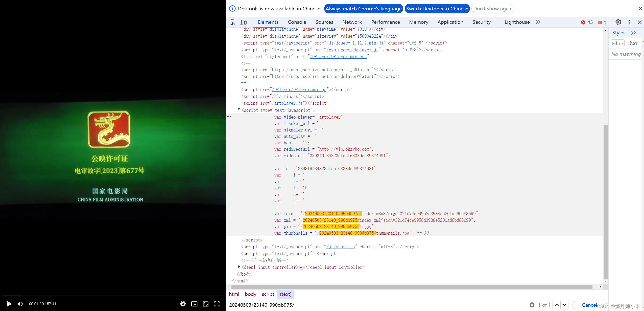
Task: Select the Styles sidebar tab
Action: 618,33
